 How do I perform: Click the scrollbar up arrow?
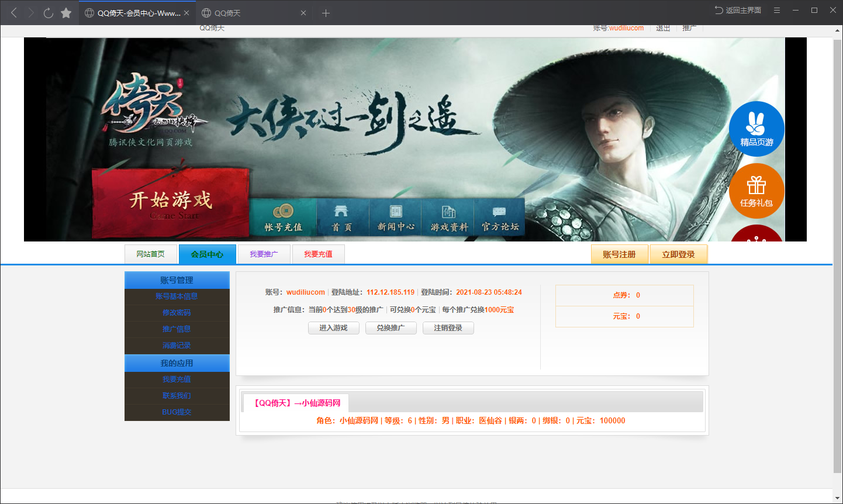tap(837, 30)
